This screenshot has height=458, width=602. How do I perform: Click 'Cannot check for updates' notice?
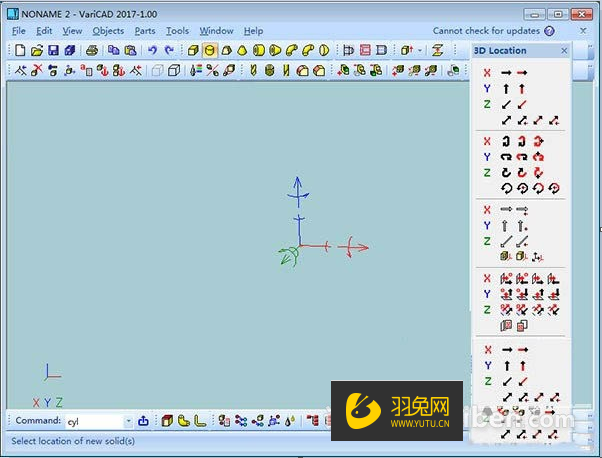click(x=487, y=31)
